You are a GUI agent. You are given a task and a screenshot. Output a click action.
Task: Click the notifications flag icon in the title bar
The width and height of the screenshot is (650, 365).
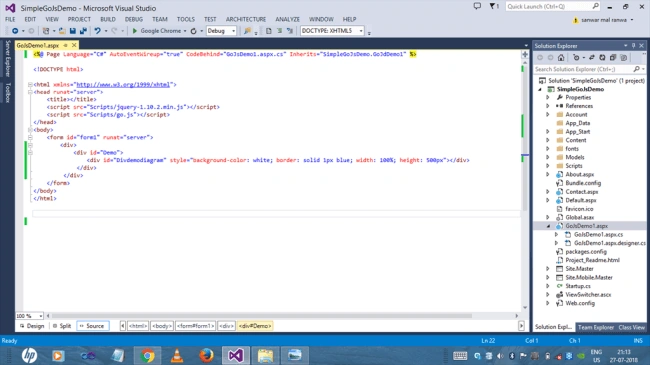pyautogui.click(x=492, y=6)
